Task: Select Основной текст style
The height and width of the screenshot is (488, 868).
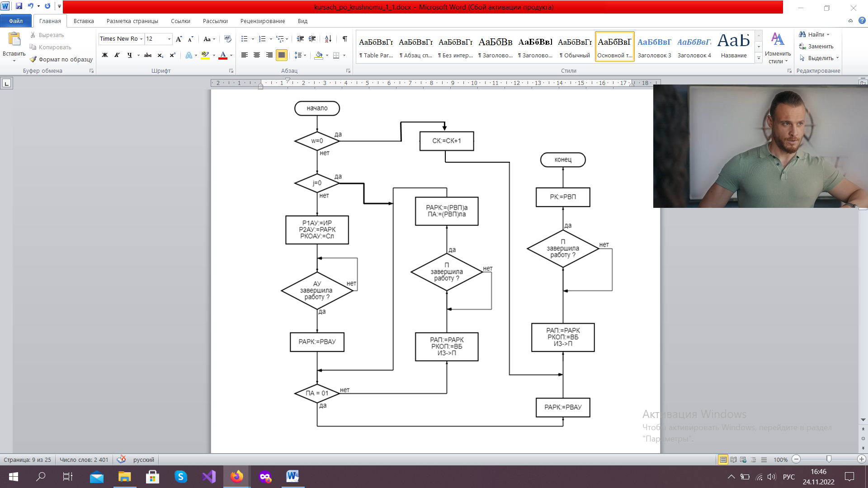Action: click(x=614, y=47)
